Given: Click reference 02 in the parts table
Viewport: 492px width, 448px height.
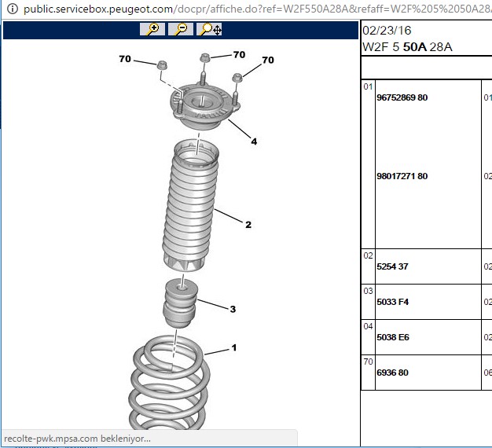Looking at the screenshot, I should tap(368, 255).
